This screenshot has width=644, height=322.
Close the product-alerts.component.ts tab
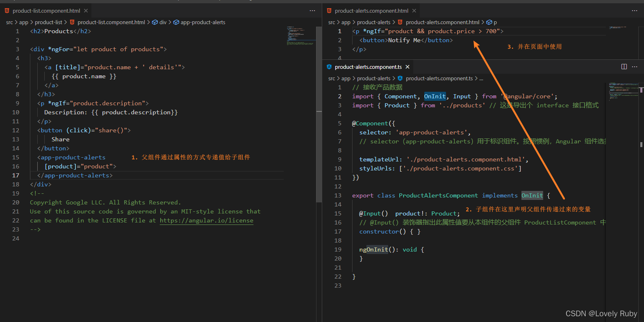point(407,67)
